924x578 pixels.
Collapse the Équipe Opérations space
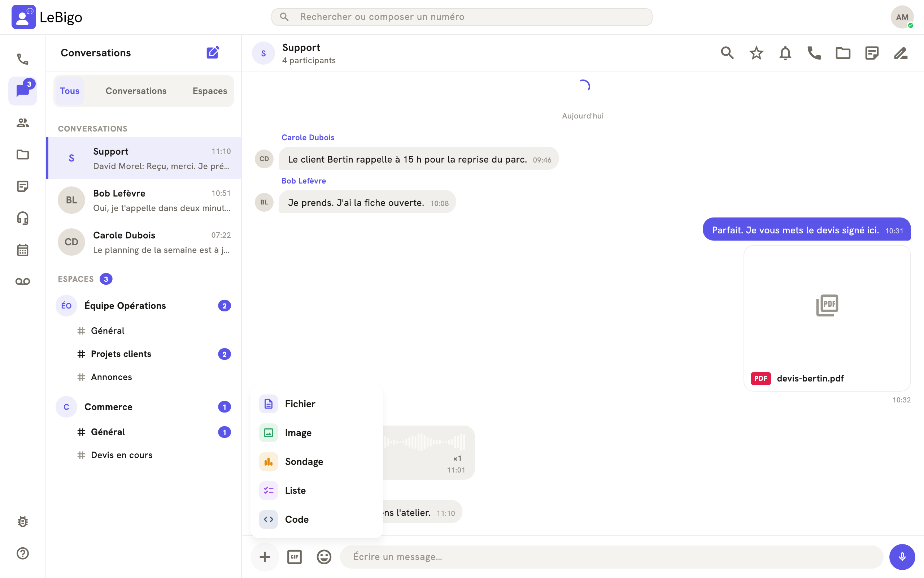(x=144, y=306)
